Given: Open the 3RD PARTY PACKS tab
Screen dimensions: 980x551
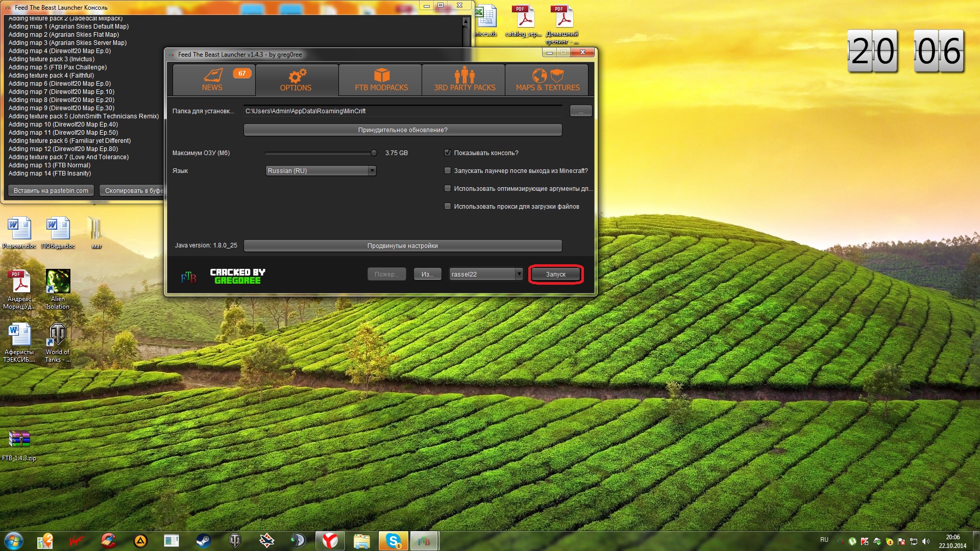Looking at the screenshot, I should click(x=464, y=80).
